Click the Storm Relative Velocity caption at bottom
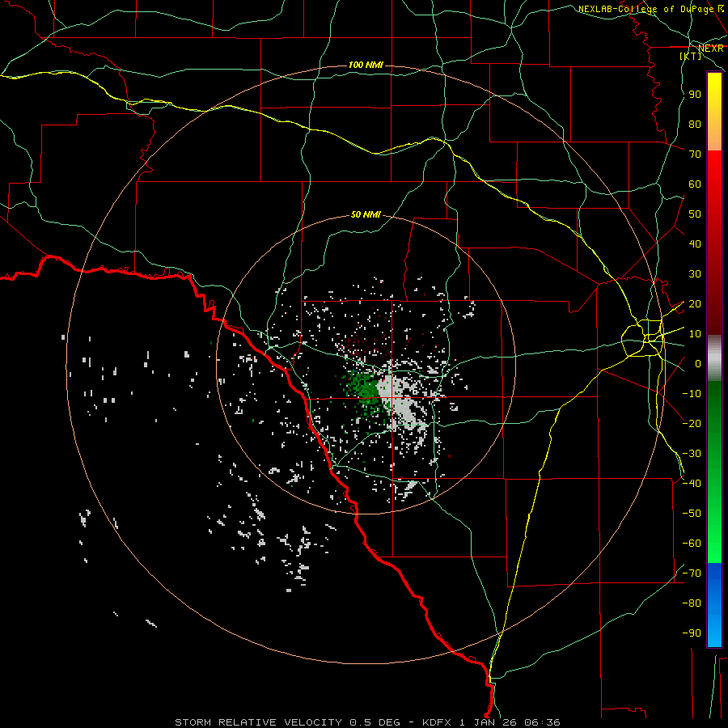 pos(367,722)
